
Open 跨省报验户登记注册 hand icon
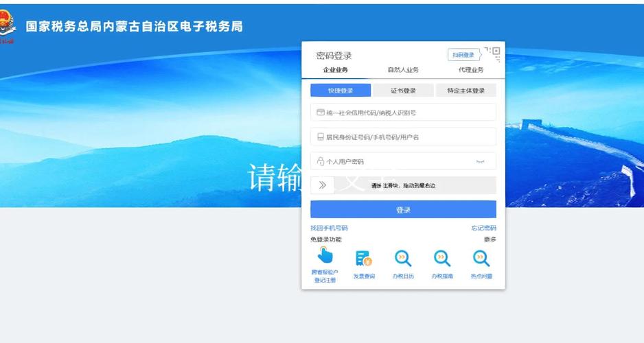325,256
